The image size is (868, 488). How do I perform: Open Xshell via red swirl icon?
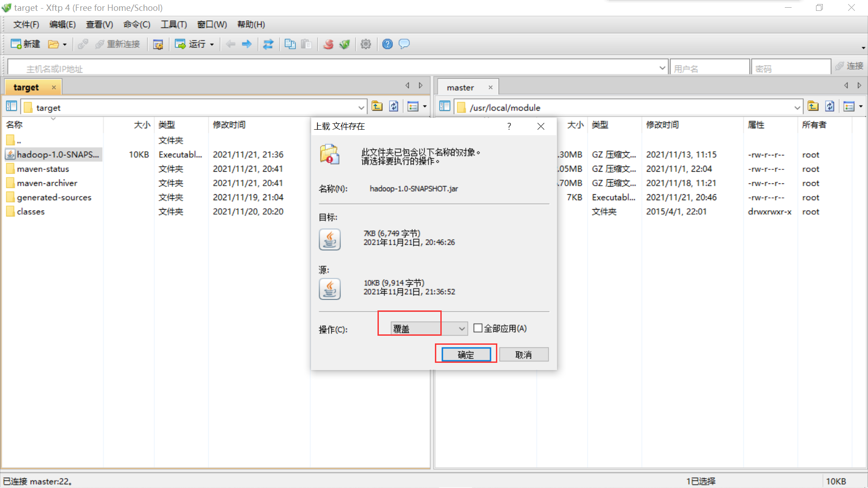click(329, 44)
